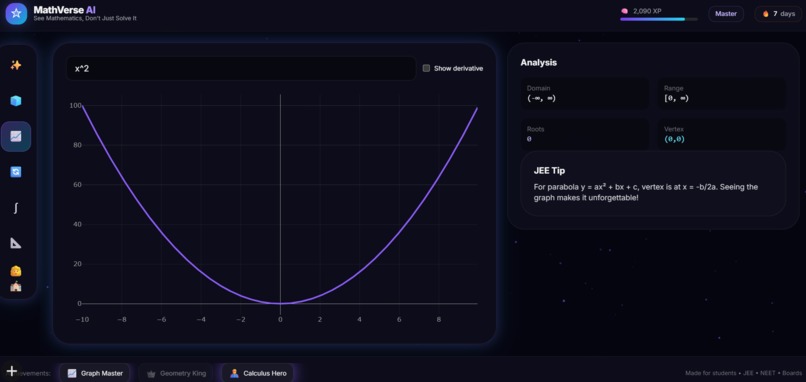
Task: Click the Master level badge
Action: [726, 14]
